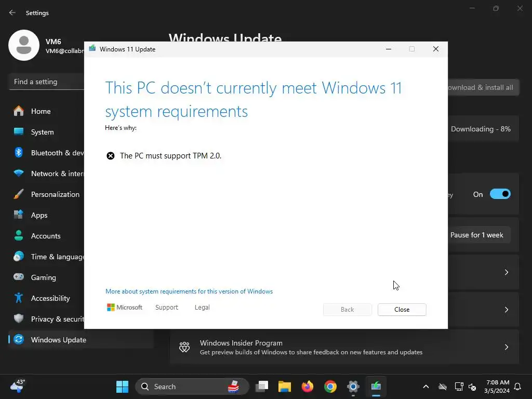This screenshot has height=399, width=532.
Task: Click the VM6 user avatar picture
Action: point(24,45)
